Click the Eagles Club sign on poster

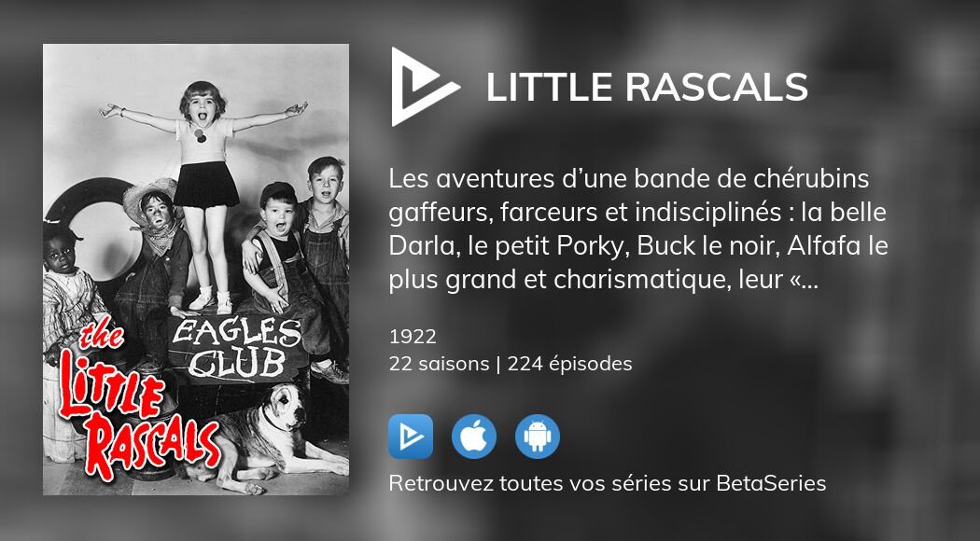[236, 349]
